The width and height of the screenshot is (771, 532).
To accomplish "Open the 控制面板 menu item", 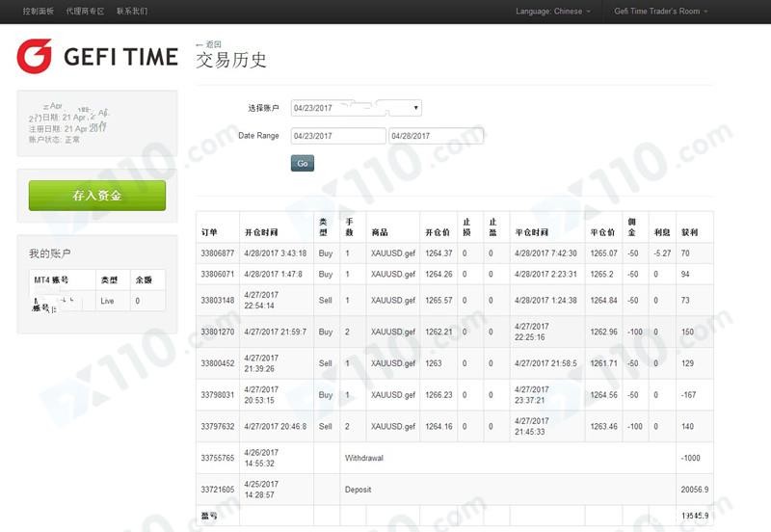I will 39,11.
